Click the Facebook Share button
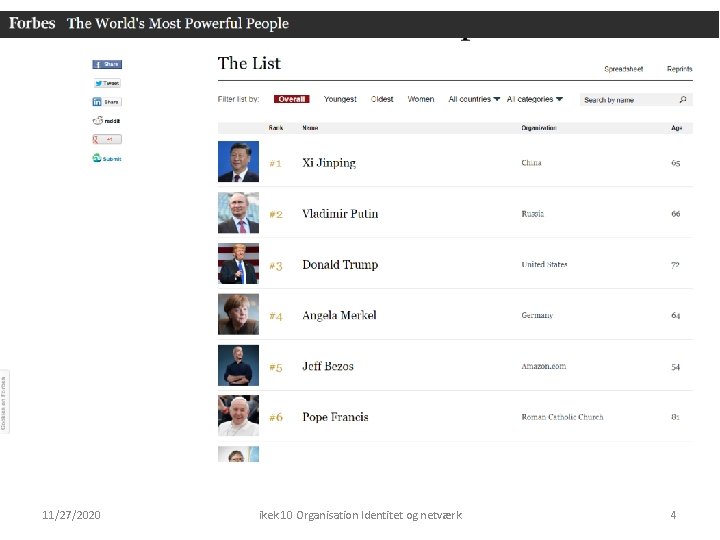Screen dimensions: 720x540 point(107,64)
